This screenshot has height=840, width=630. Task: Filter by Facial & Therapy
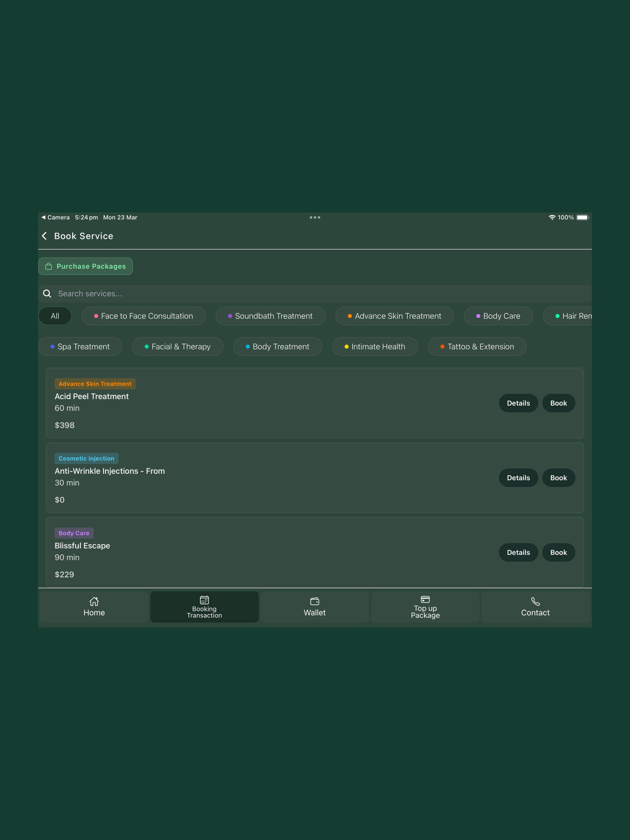pos(178,347)
